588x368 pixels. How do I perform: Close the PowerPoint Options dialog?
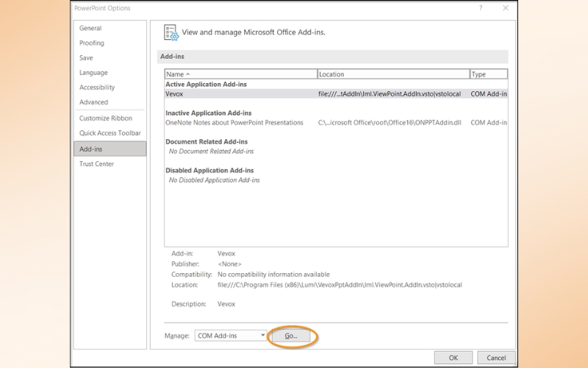pyautogui.click(x=506, y=8)
